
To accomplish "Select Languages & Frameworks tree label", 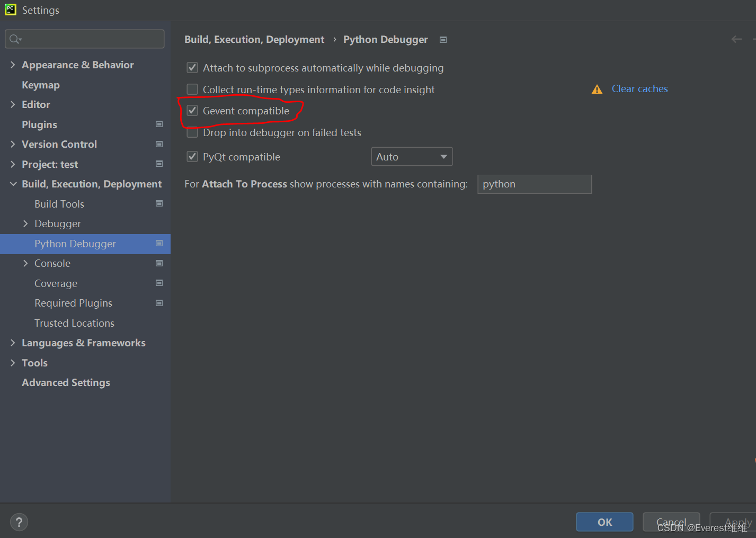I will click(x=84, y=343).
